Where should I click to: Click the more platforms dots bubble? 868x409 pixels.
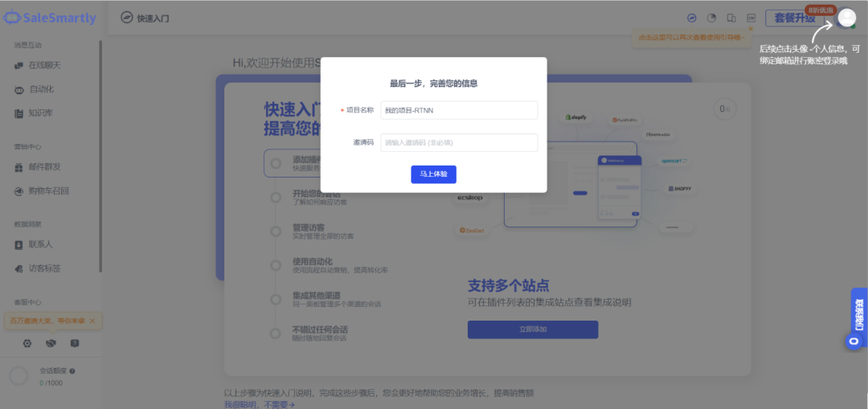(x=675, y=227)
